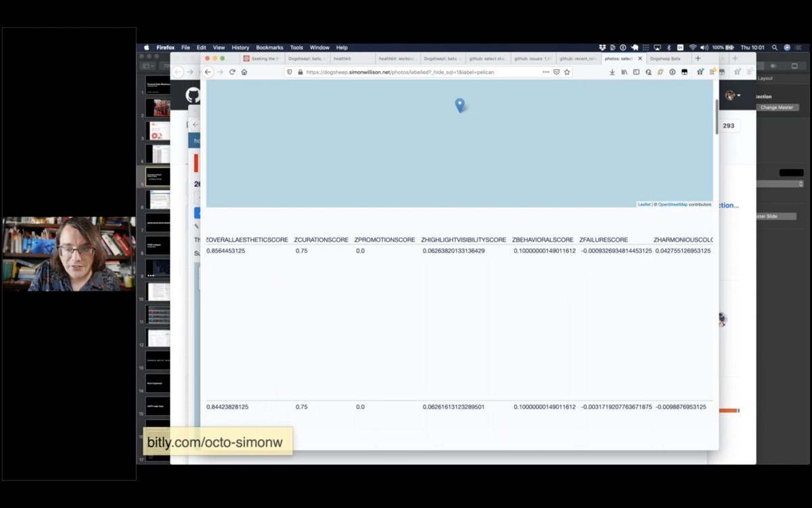Click the OpenStreetMap attribution link
The width and height of the screenshot is (812, 508).
pyautogui.click(x=673, y=204)
